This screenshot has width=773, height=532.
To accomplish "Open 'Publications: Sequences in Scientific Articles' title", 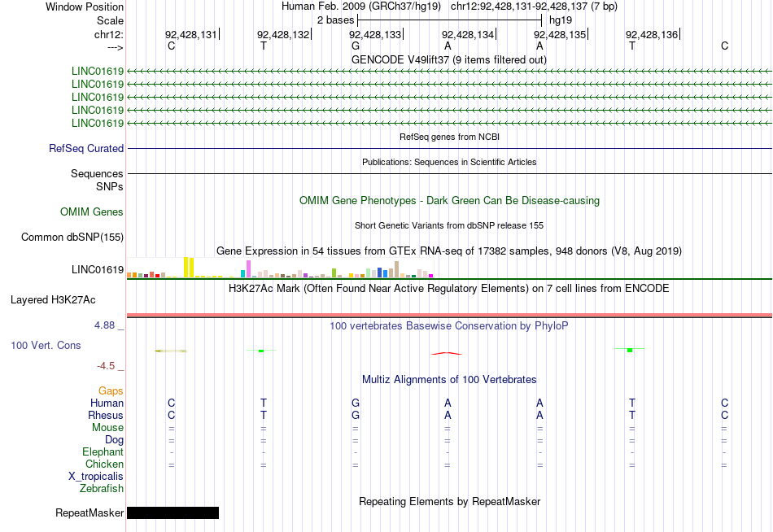I will [449, 162].
